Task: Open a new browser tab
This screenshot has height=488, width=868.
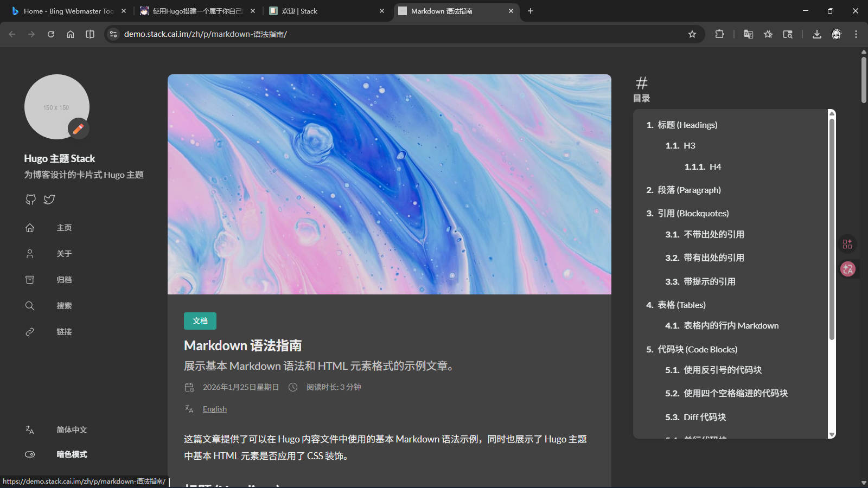Action: click(531, 11)
